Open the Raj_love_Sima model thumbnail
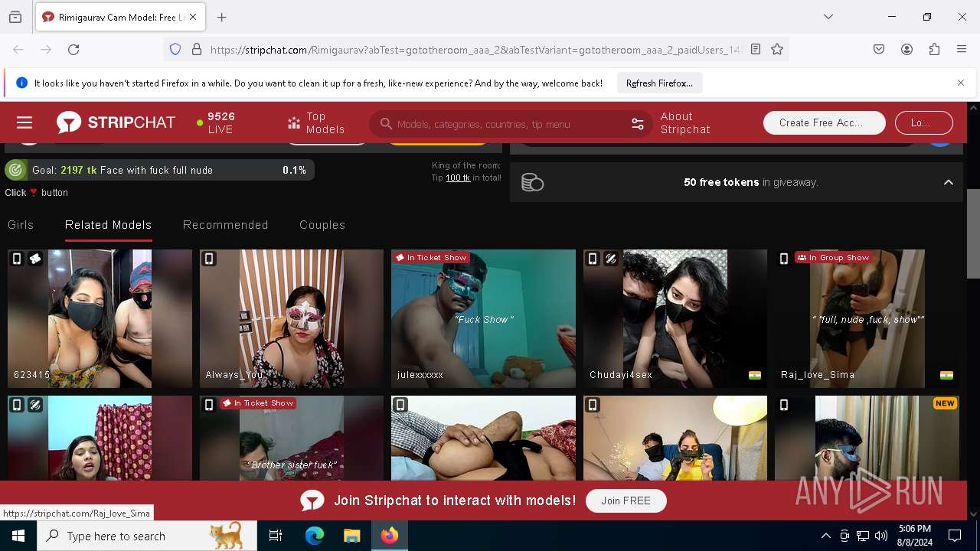The height and width of the screenshot is (551, 980). point(867,318)
